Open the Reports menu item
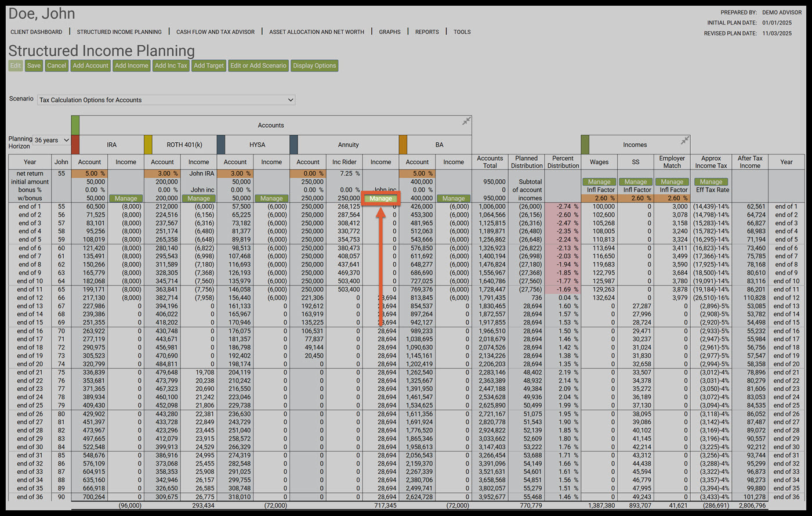Screen dimensions: 812x516 pyautogui.click(x=427, y=32)
